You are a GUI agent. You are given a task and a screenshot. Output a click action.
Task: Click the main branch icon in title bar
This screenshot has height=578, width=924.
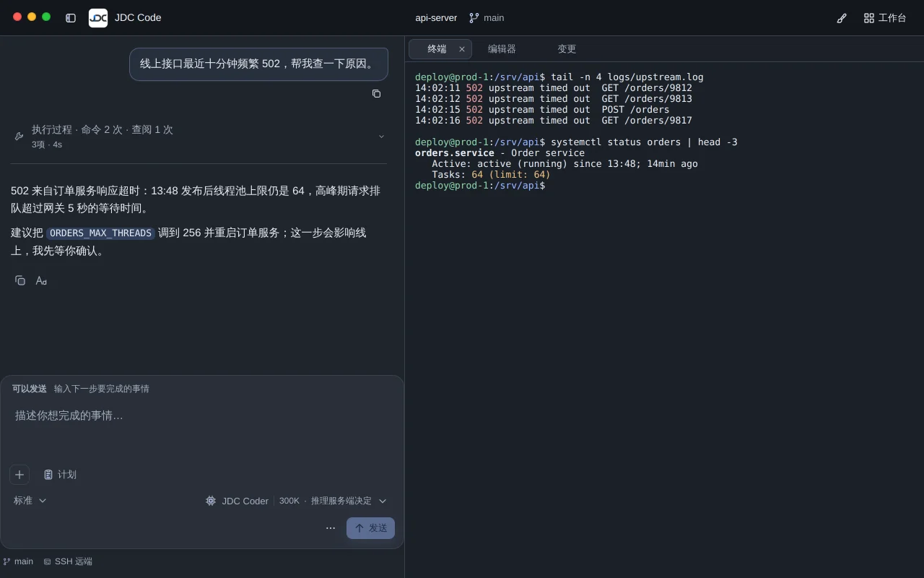coord(474,18)
